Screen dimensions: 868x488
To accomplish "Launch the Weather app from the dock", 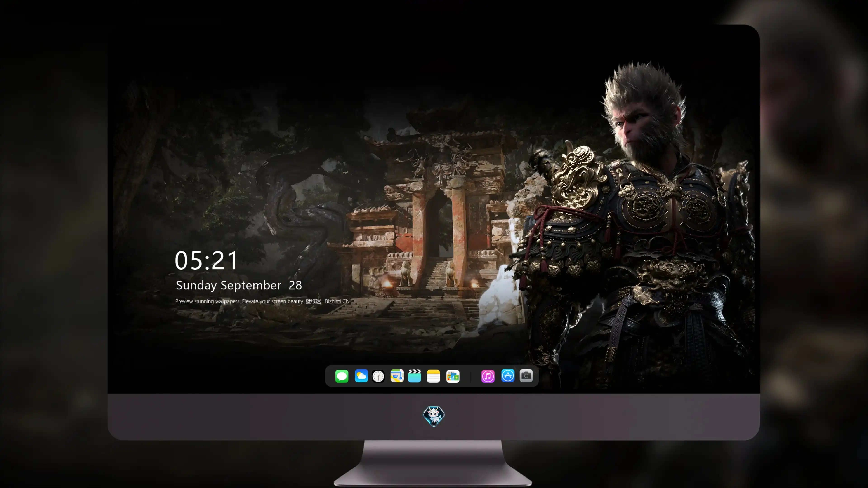I will tap(361, 376).
